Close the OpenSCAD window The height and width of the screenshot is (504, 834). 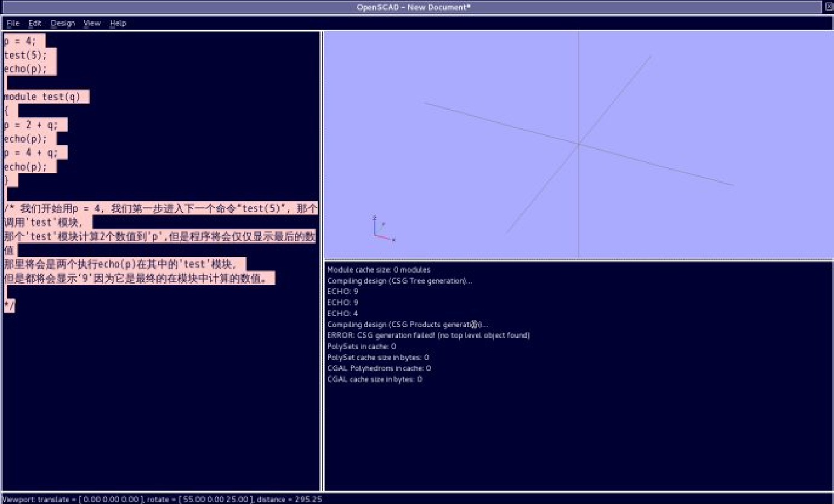coord(828,7)
